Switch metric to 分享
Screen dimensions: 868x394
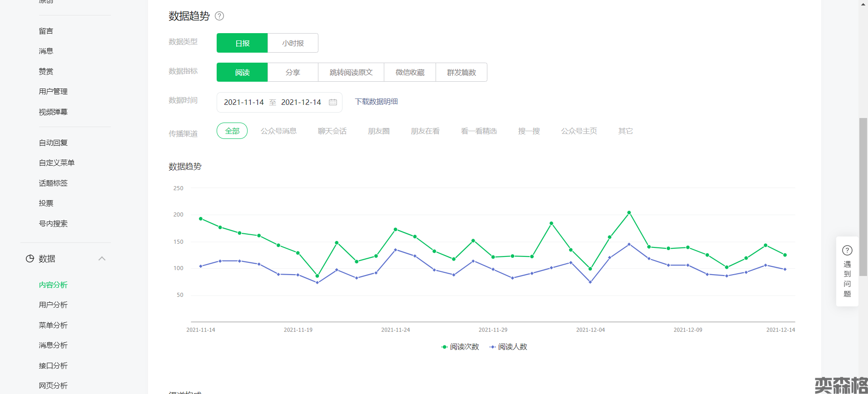(293, 72)
